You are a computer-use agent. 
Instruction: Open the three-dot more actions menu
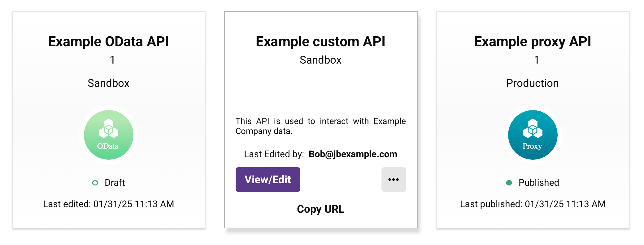click(394, 180)
